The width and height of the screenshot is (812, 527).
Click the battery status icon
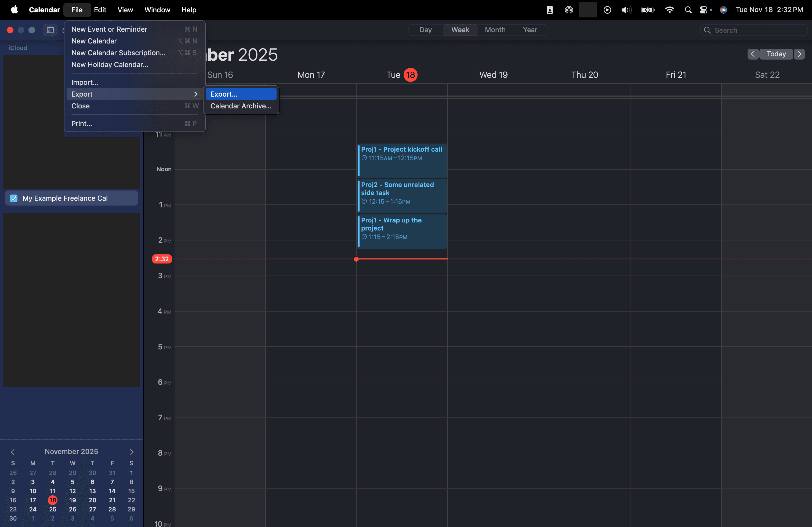pos(648,10)
